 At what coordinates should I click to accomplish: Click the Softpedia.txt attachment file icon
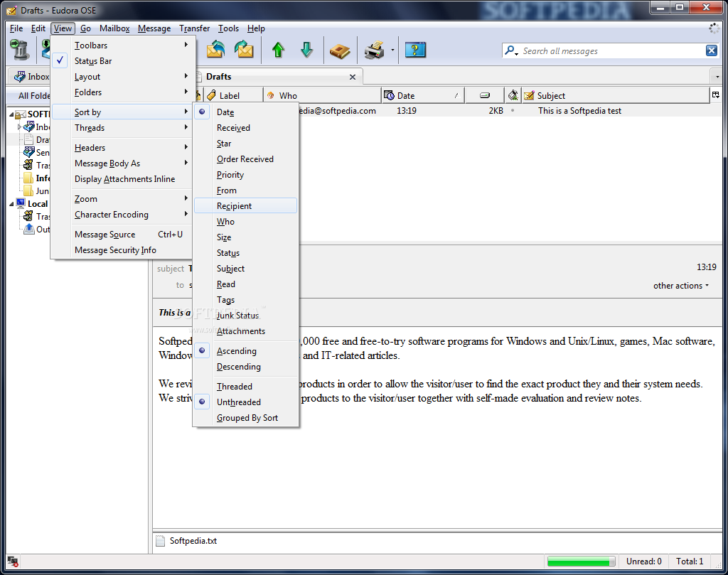click(x=160, y=541)
